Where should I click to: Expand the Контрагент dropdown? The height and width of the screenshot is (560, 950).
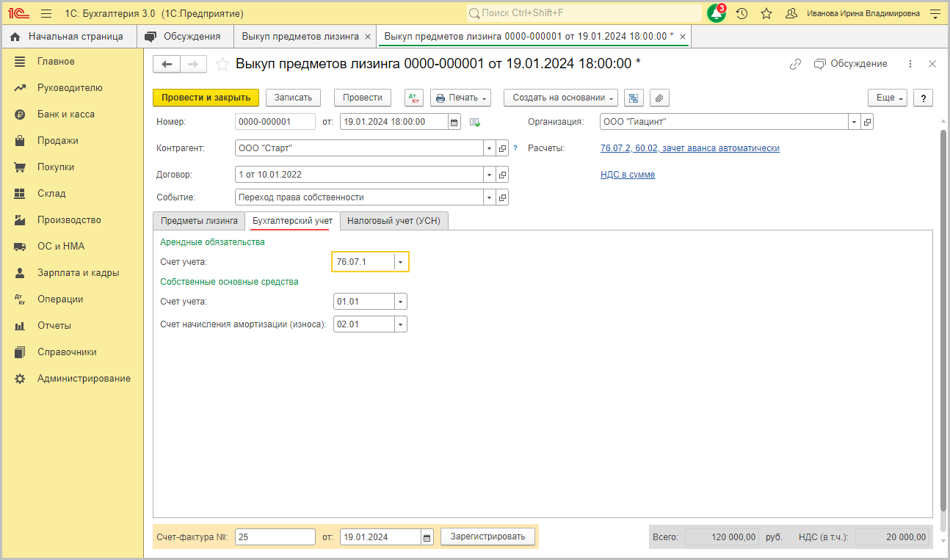coord(490,148)
